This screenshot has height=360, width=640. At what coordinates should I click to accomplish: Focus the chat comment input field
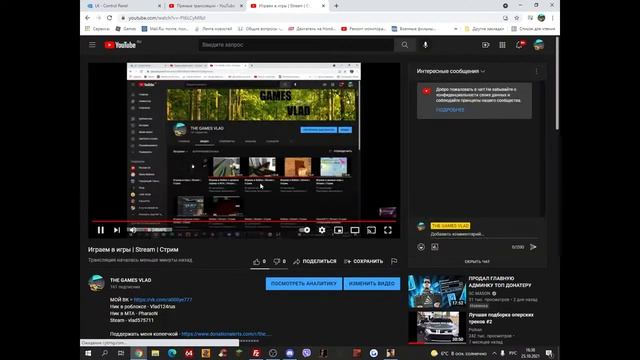[484, 234]
